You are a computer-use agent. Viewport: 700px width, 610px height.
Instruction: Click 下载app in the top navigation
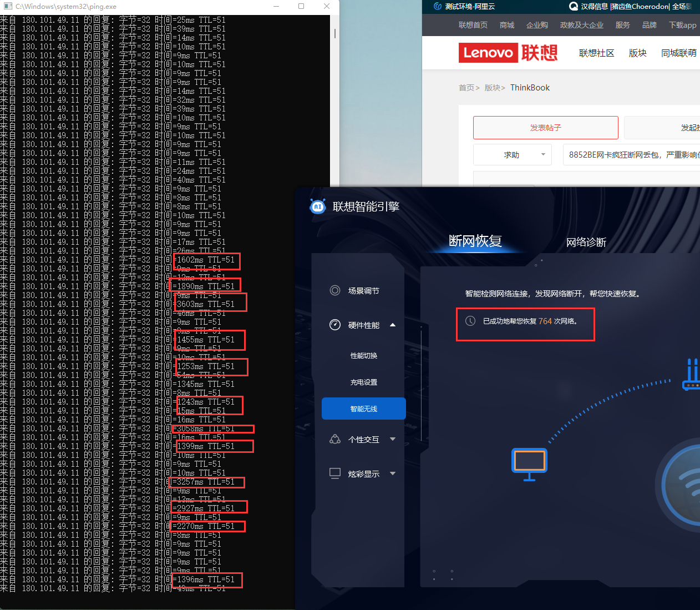tap(683, 25)
